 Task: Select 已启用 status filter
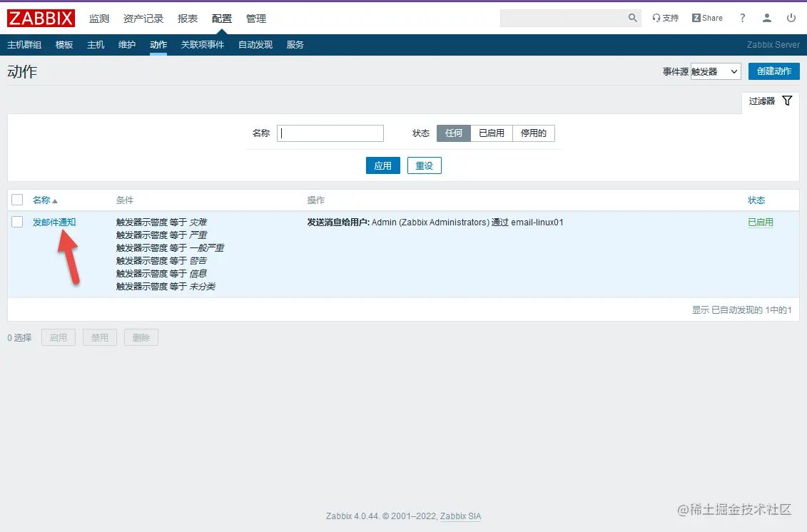point(492,133)
